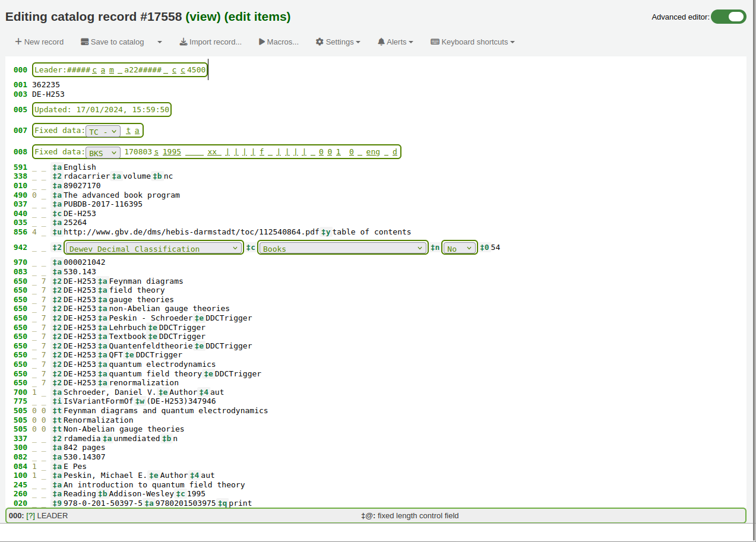Viewport: 756px width, 542px height.
Task: Click the drive icon on Save to catalog
Action: 85,42
